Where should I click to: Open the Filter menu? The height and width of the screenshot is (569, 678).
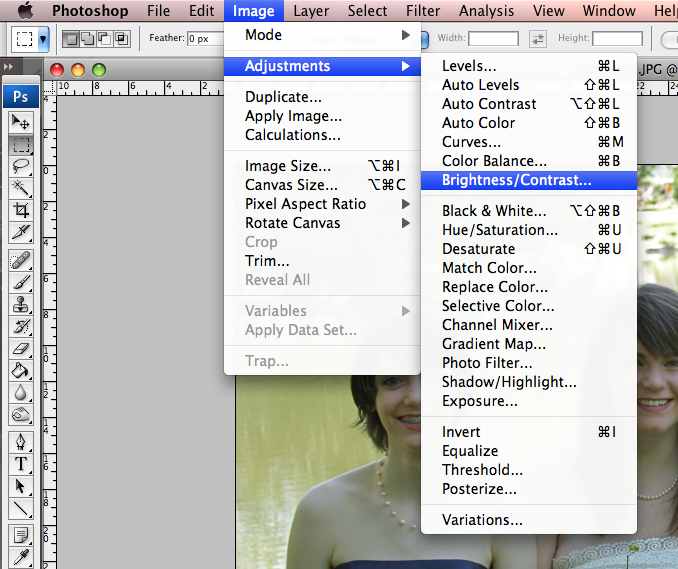pyautogui.click(x=422, y=10)
